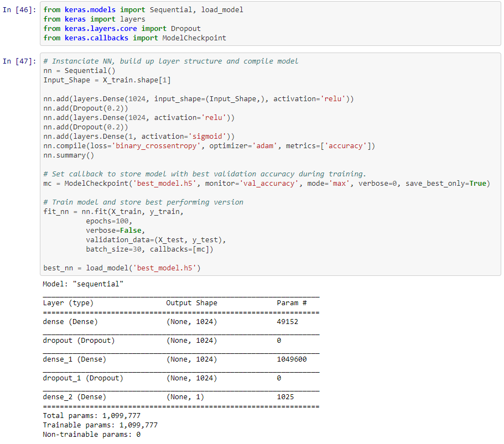Click the Non-trainable params: 0 line

click(x=92, y=435)
